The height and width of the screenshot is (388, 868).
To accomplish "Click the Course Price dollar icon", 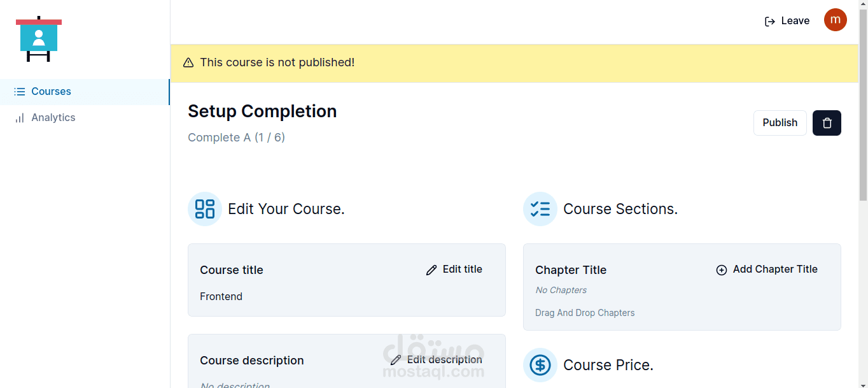I will click(540, 365).
